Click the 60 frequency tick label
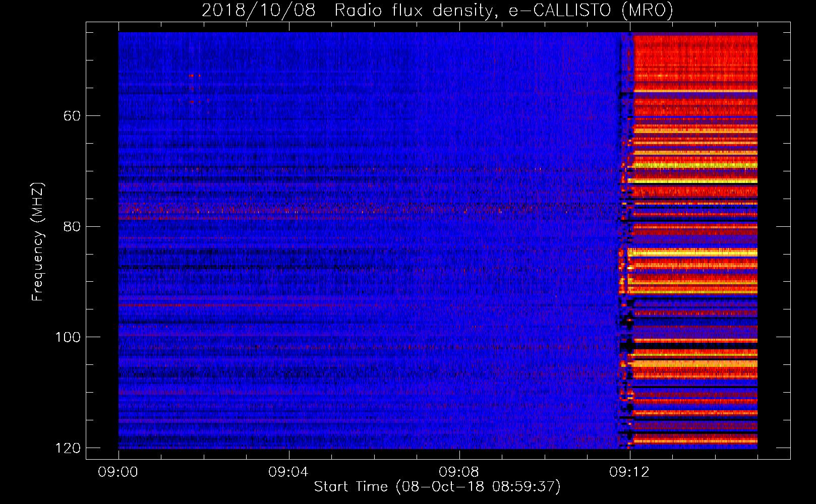Image resolution: width=816 pixels, height=504 pixels. (x=72, y=116)
